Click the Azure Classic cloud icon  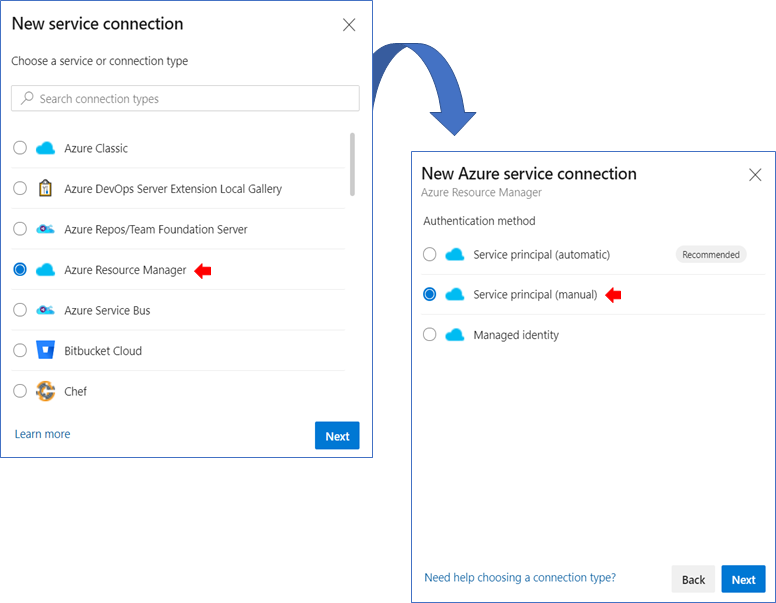(46, 148)
